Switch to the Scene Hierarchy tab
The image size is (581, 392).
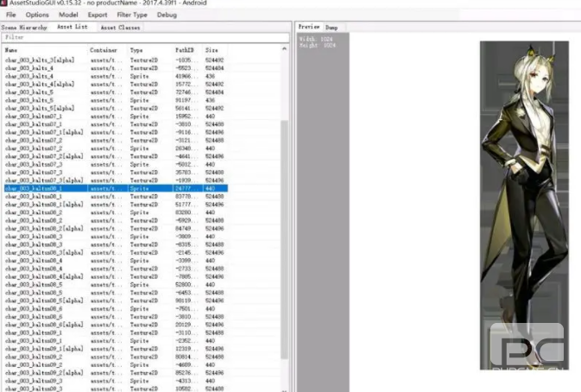(24, 28)
